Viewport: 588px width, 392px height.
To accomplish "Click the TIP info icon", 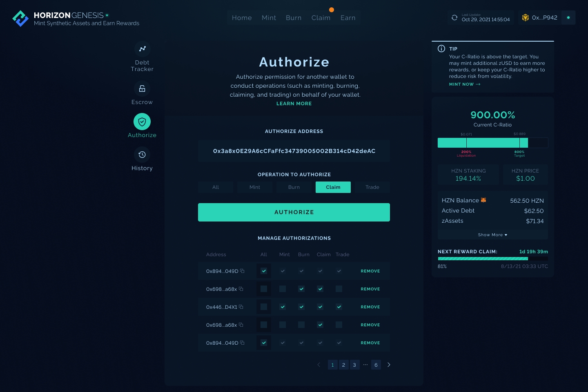I will click(441, 49).
